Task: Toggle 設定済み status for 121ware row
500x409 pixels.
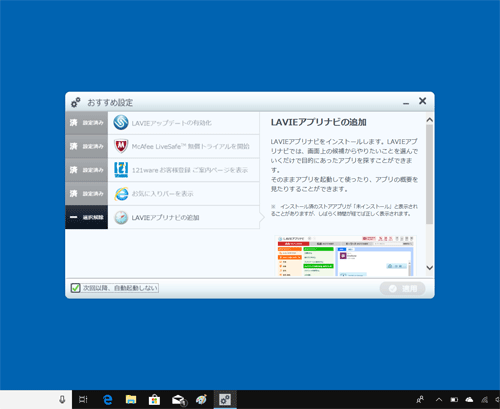Action: [x=87, y=170]
